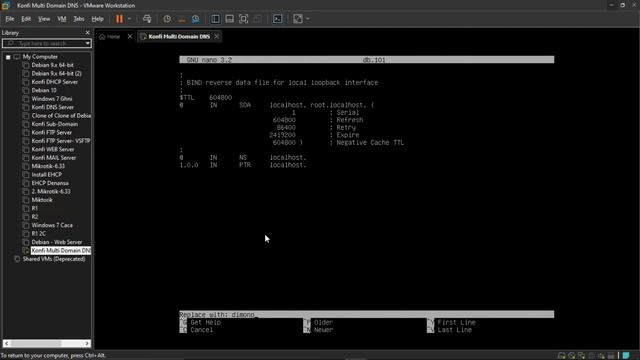
Task: Select Konfi DNS Server VM
Action: click(x=53, y=107)
